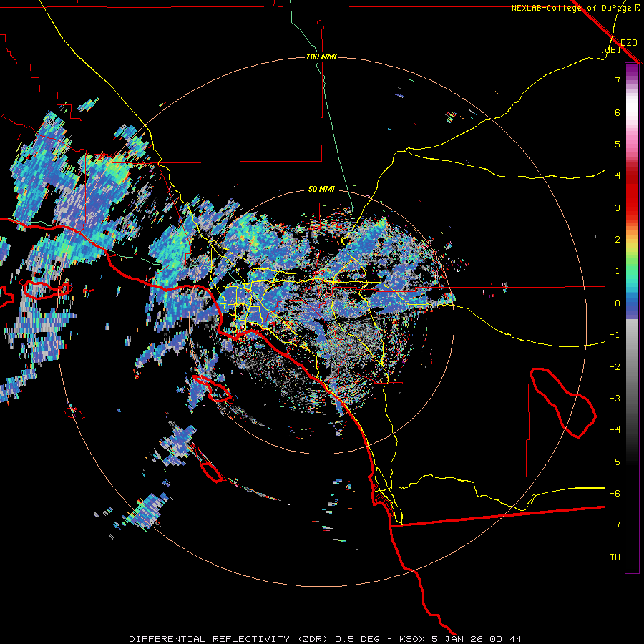Click the -7 value on the color scale

pos(615,525)
